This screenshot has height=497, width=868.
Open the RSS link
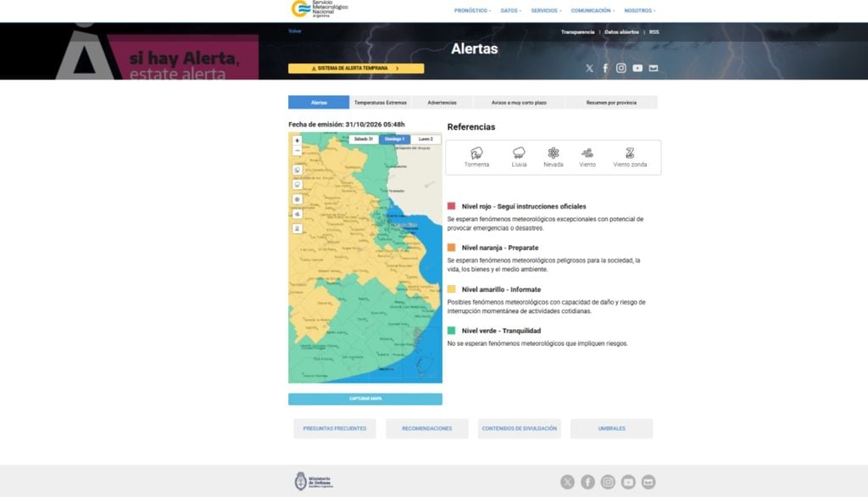(654, 32)
